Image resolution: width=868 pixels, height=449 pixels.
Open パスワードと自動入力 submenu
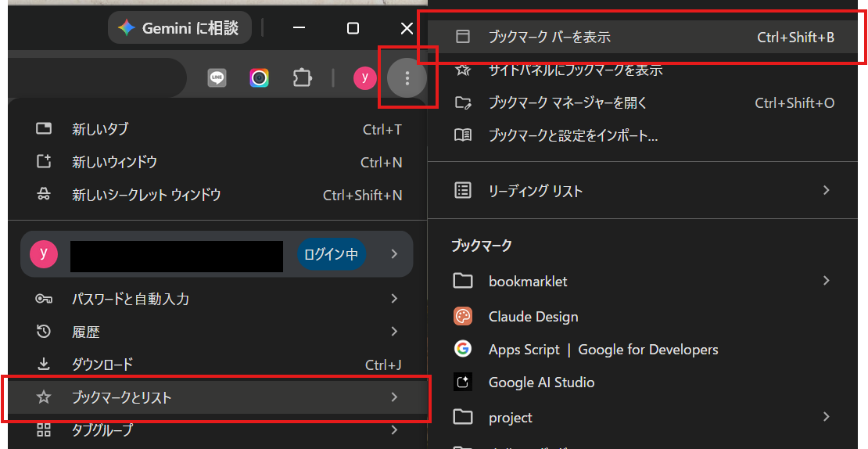pyautogui.click(x=218, y=300)
